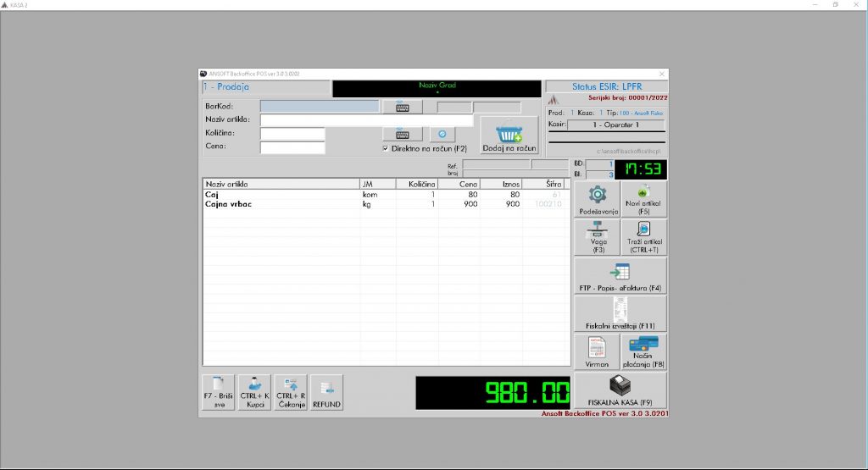The image size is (868, 470).
Task: Choose Način plaćanja (F8)
Action: (643, 351)
